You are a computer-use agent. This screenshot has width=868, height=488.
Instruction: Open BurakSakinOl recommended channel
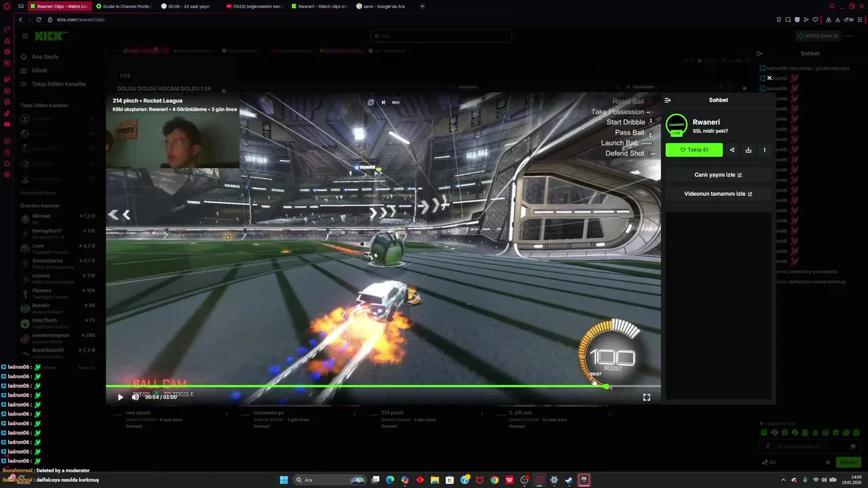(58, 352)
